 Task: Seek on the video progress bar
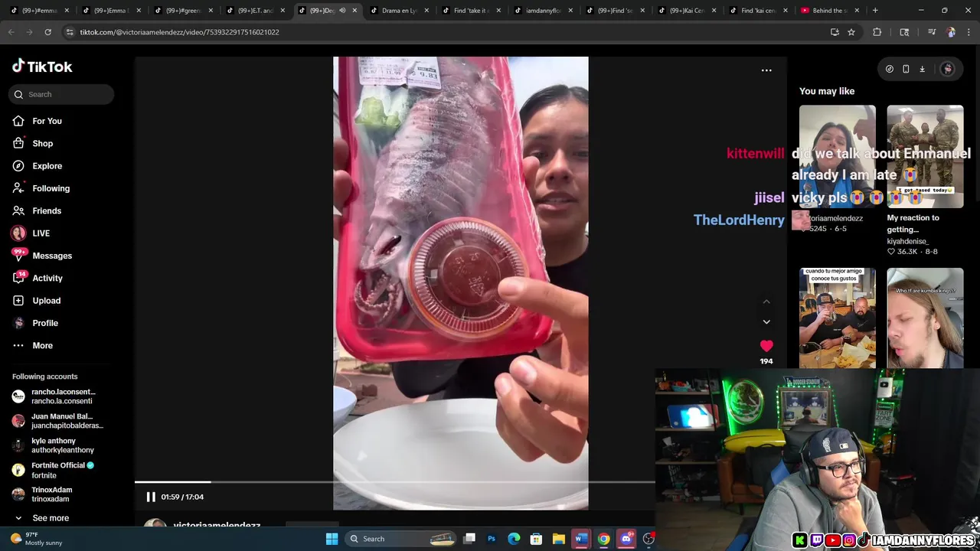pos(394,482)
